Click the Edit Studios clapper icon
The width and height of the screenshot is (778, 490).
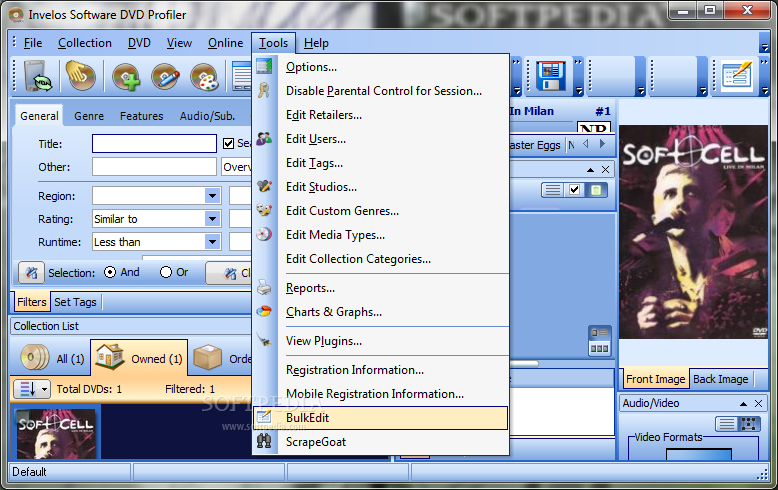click(264, 186)
